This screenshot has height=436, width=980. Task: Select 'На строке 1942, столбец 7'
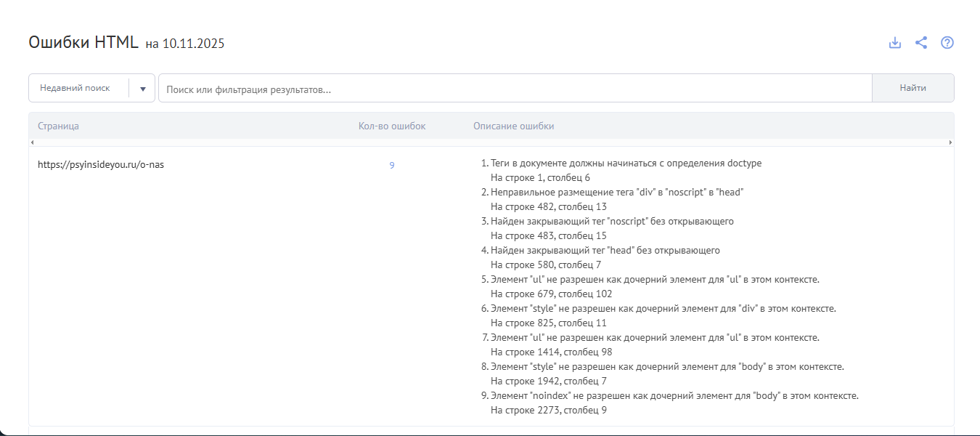(x=549, y=381)
